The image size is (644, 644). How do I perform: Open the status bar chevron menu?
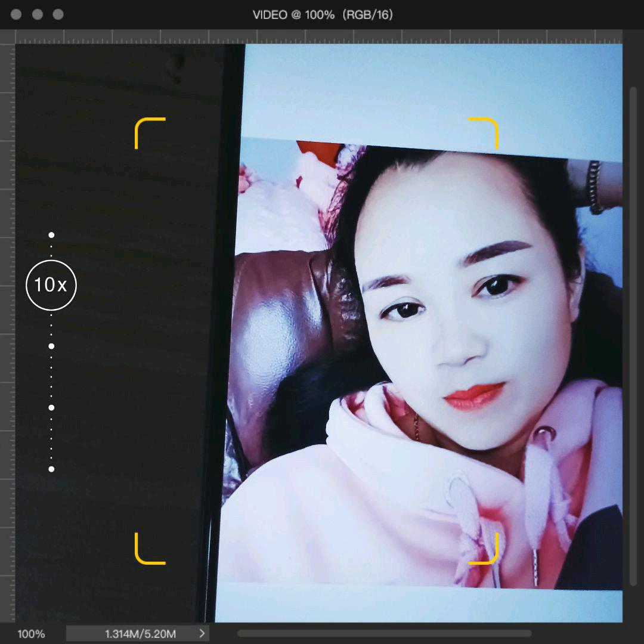(202, 633)
